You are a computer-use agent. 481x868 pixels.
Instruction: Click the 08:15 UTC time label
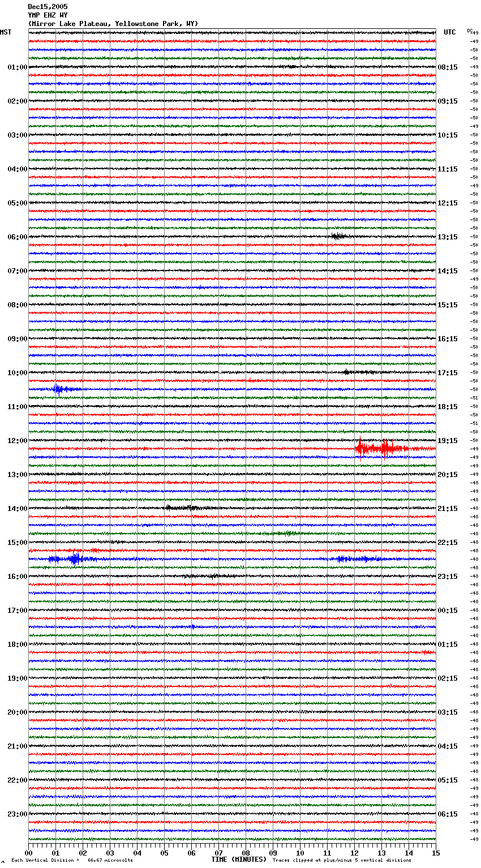tap(448, 67)
